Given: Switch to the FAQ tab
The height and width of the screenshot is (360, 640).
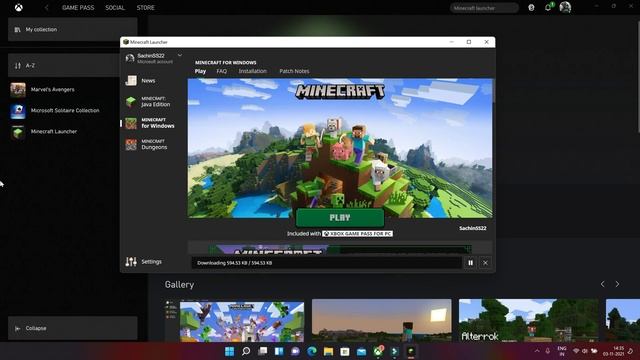Looking at the screenshot, I should coord(222,71).
